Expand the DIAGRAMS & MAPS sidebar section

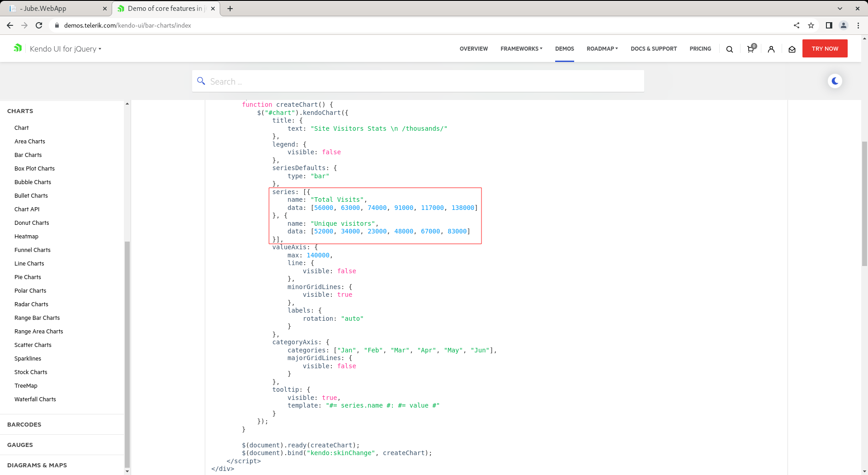point(37,465)
